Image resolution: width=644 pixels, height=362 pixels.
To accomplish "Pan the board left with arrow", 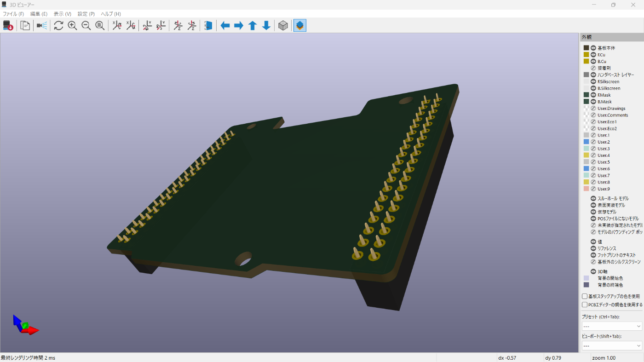I will pos(225,26).
